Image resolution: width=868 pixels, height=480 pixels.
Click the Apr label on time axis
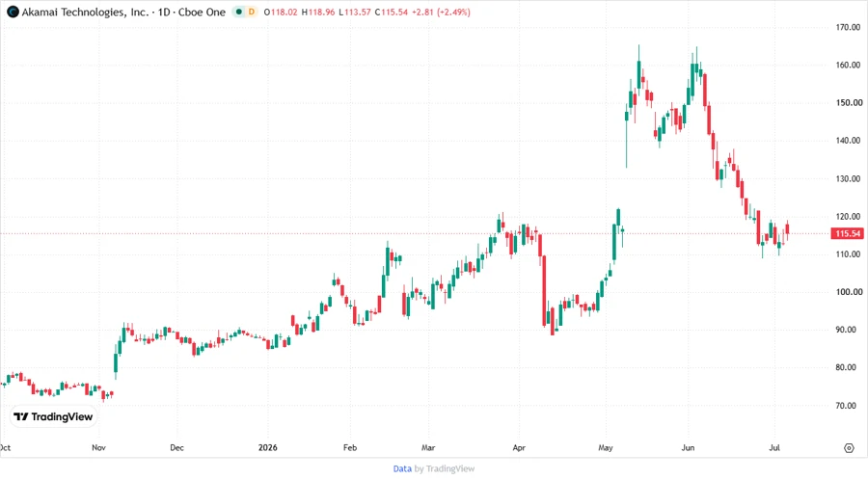(x=519, y=447)
